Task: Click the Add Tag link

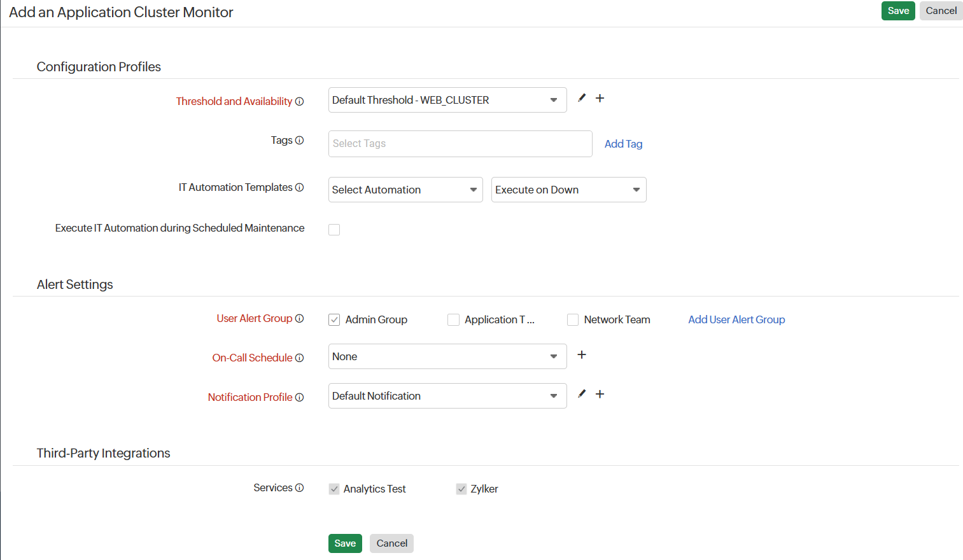Action: 623,144
